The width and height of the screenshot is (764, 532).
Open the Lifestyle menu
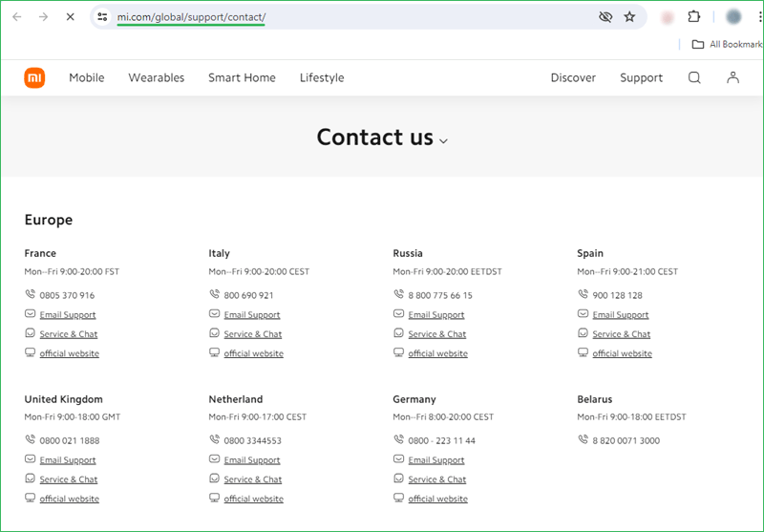[x=322, y=77]
